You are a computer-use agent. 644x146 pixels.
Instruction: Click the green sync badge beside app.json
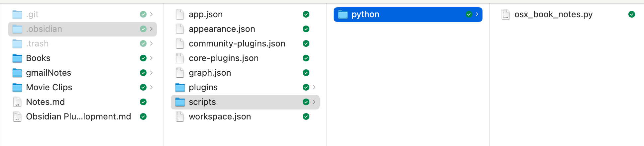pyautogui.click(x=306, y=15)
